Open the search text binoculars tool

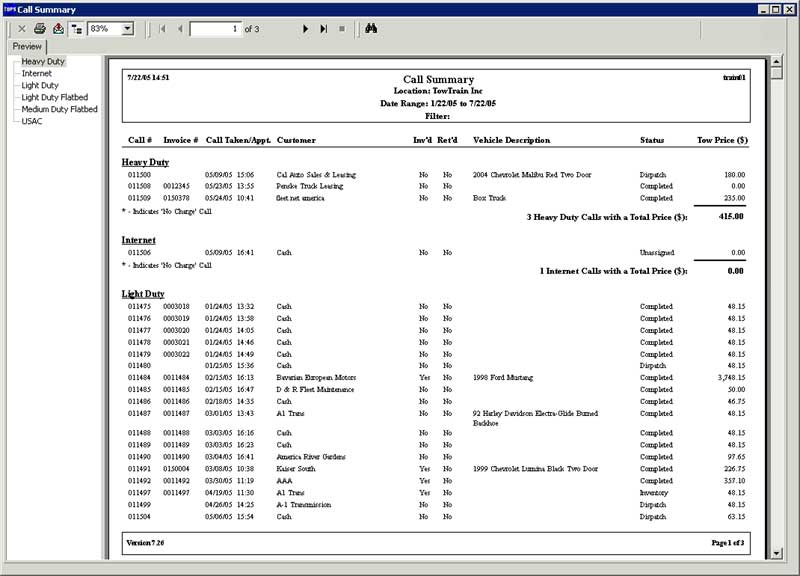(x=371, y=29)
